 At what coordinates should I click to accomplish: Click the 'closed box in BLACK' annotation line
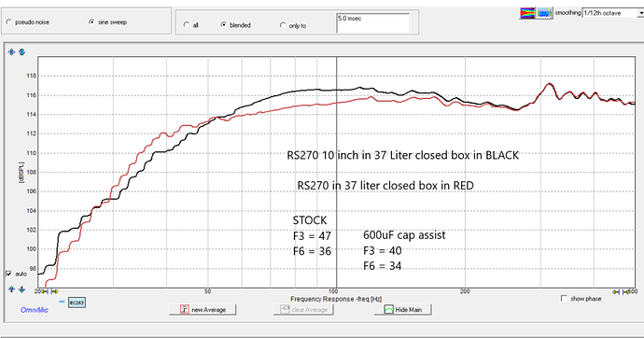point(403,155)
